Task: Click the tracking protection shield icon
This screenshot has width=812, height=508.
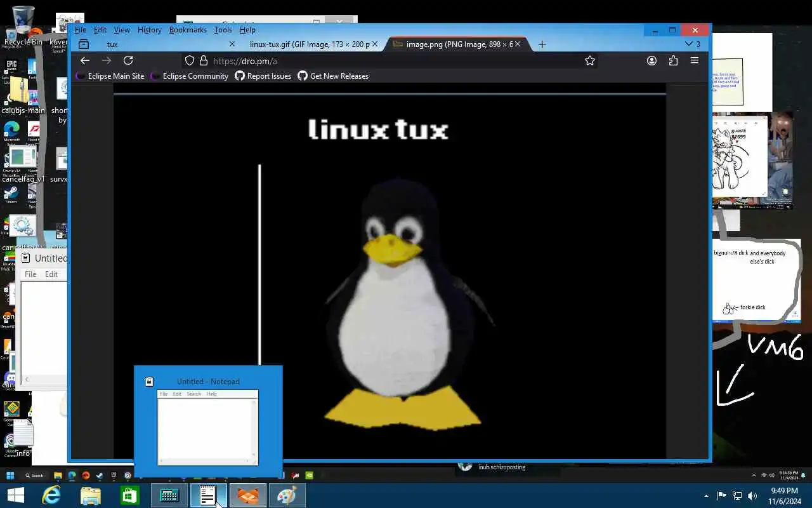Action: pos(189,61)
